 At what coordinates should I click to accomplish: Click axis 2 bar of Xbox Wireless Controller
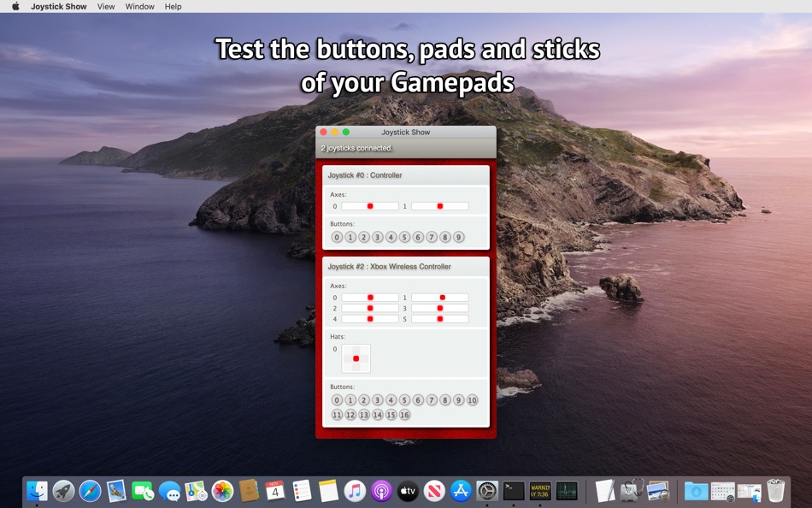point(370,309)
